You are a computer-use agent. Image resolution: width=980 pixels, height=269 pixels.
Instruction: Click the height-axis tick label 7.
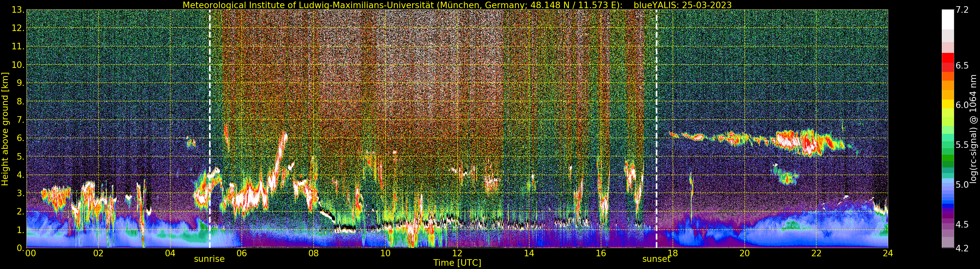coord(20,120)
